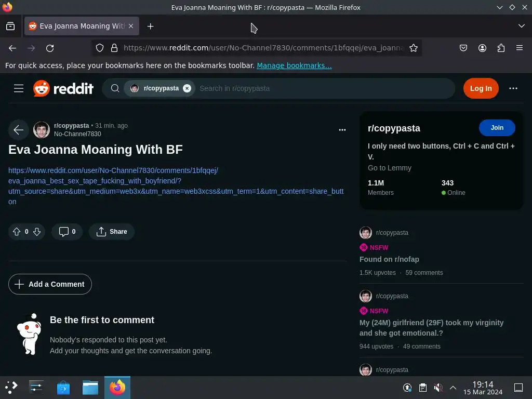Open the Go to Lemmy link
This screenshot has height=399, width=532.
click(390, 168)
